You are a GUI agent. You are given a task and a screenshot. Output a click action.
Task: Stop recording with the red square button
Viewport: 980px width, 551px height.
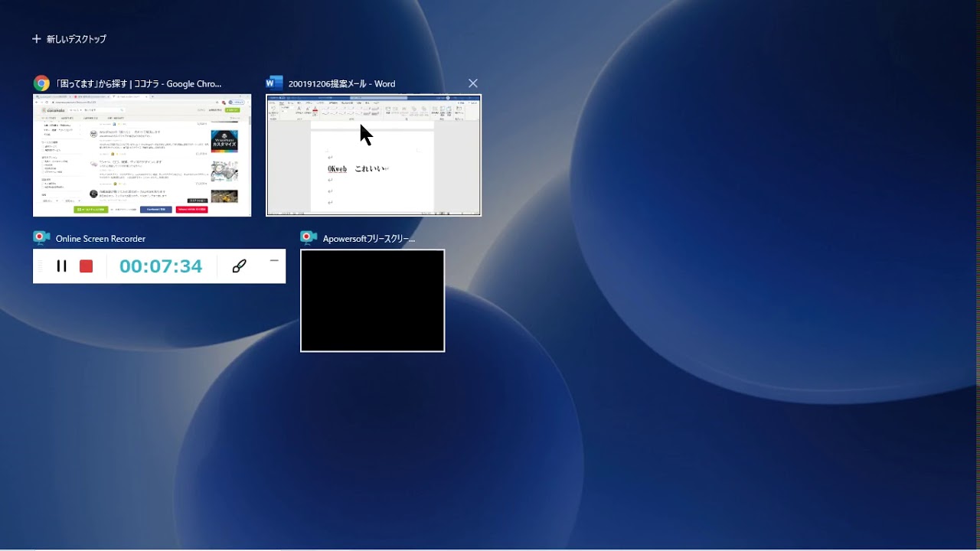point(86,266)
